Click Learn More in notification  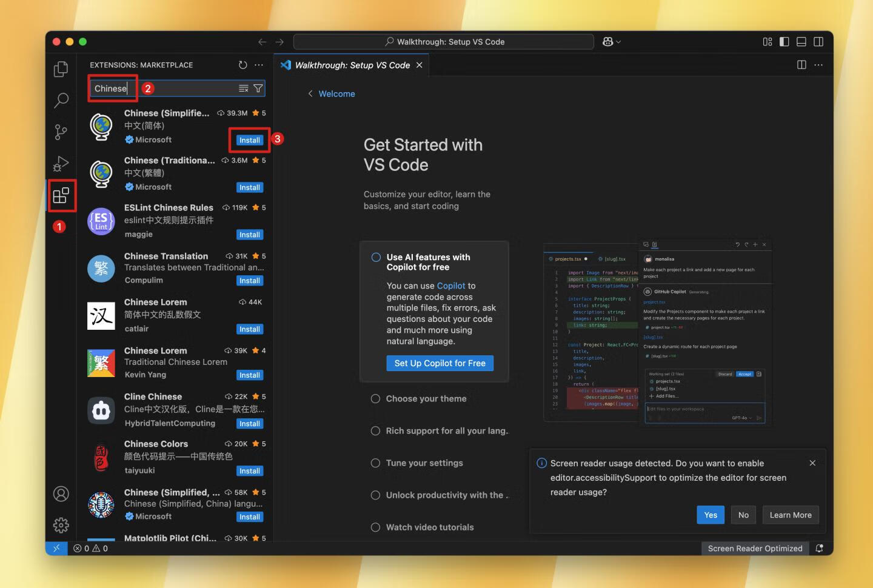click(x=791, y=515)
